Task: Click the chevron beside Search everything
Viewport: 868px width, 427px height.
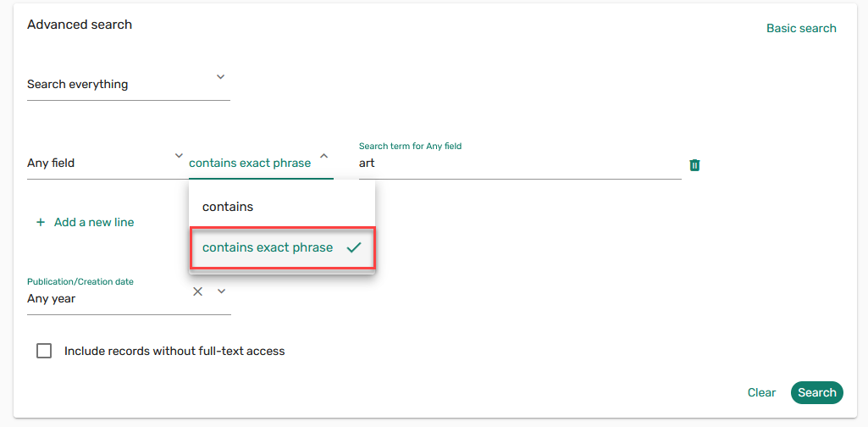Action: (x=220, y=77)
